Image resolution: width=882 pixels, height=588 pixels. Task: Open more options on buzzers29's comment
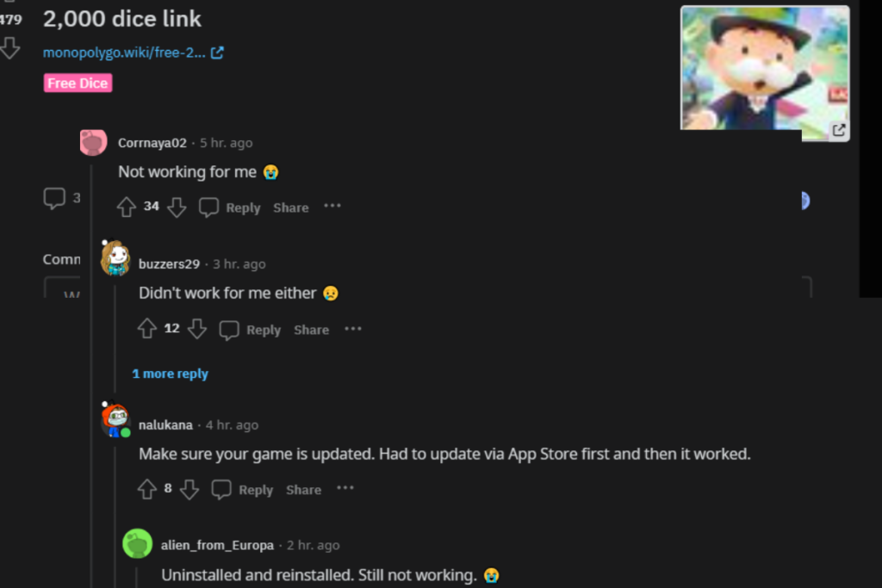pyautogui.click(x=353, y=329)
